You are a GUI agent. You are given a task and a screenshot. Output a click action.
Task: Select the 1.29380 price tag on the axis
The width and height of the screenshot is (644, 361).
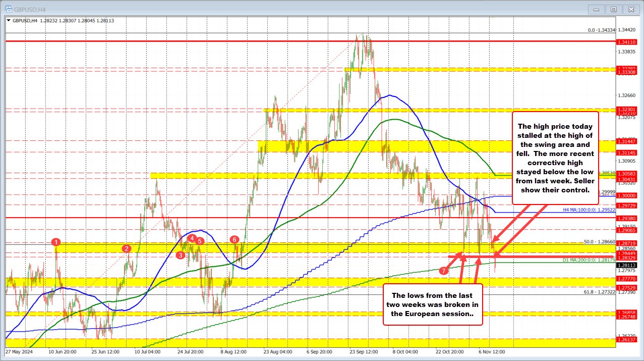[627, 218]
